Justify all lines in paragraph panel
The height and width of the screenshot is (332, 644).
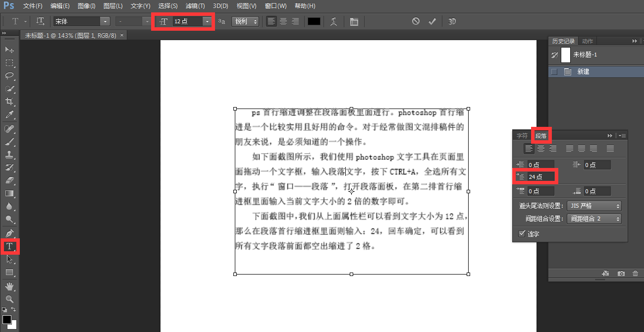tap(610, 148)
